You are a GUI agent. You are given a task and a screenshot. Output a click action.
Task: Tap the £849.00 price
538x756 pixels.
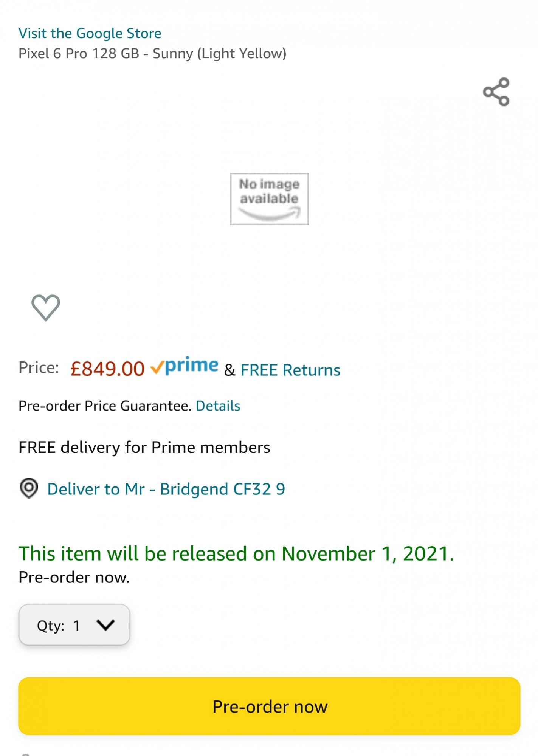107,369
